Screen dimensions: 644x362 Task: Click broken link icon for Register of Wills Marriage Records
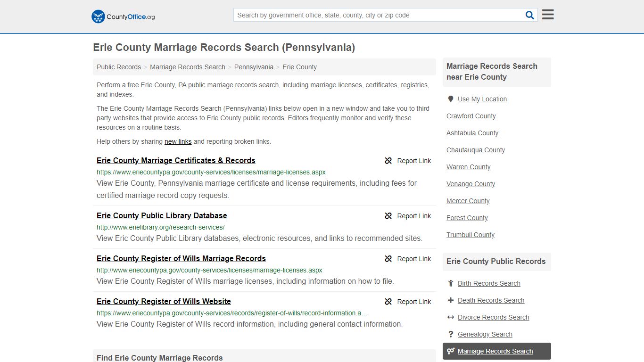(x=388, y=259)
